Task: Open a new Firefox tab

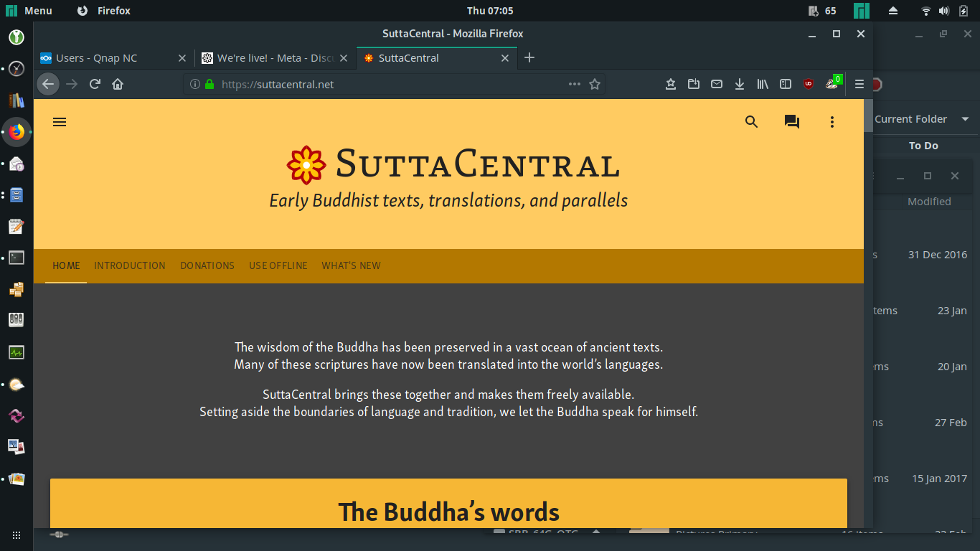Action: coord(529,58)
